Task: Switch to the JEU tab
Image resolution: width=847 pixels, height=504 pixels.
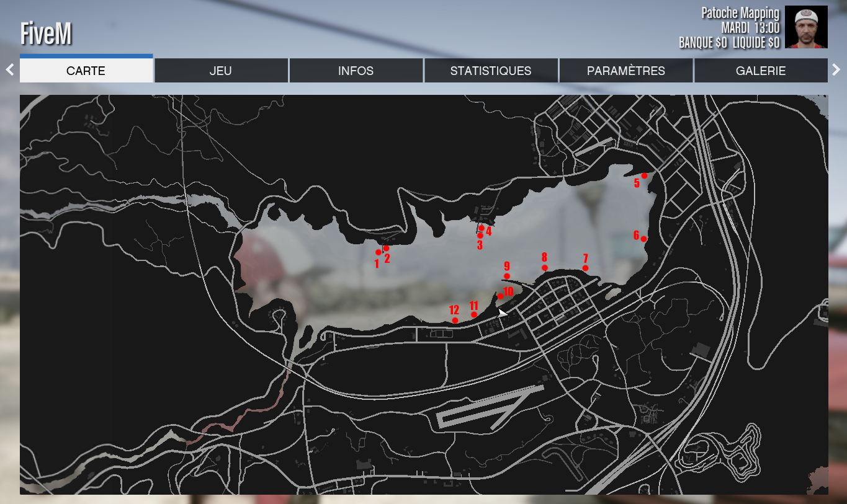Action: click(221, 71)
